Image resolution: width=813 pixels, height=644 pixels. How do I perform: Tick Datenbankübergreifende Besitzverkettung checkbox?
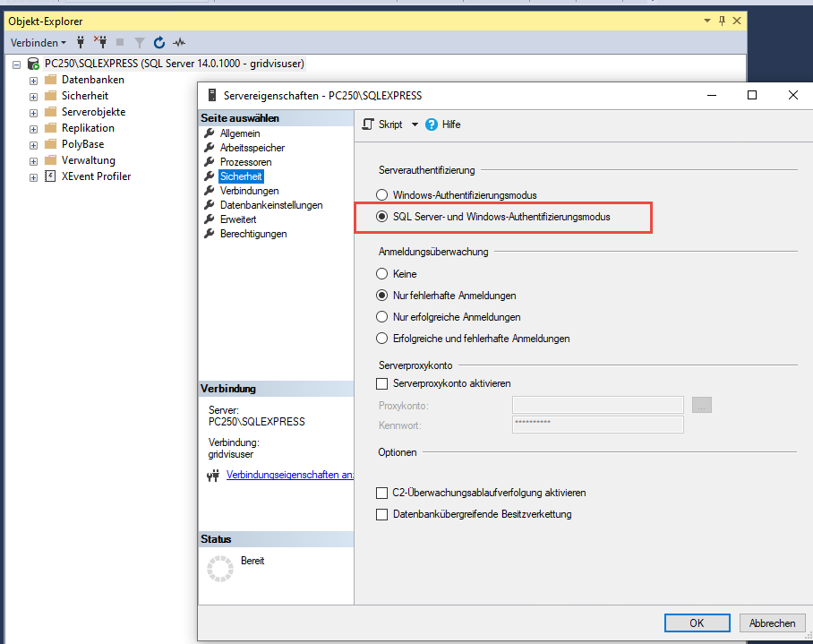382,514
